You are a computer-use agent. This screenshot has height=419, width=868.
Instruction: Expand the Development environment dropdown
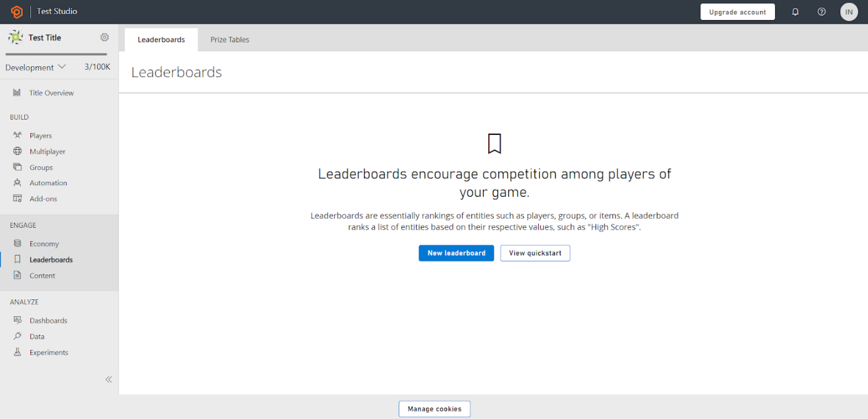pyautogui.click(x=36, y=67)
